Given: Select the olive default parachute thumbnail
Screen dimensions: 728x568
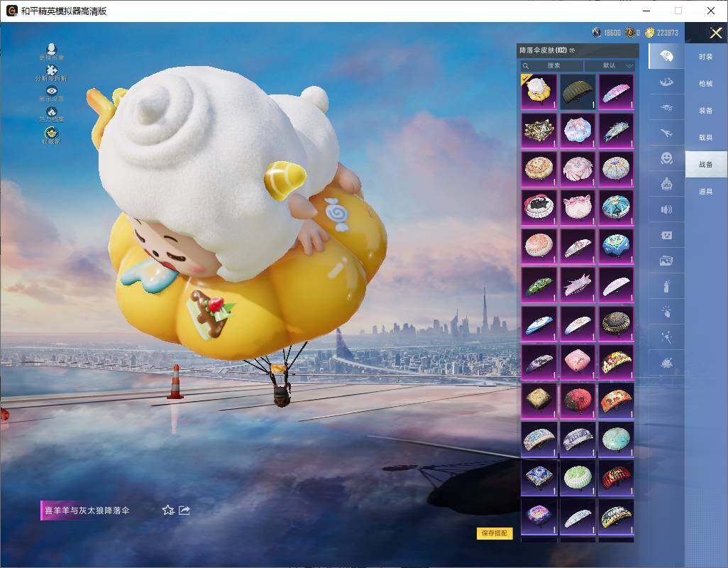Looking at the screenshot, I should click(x=578, y=92).
